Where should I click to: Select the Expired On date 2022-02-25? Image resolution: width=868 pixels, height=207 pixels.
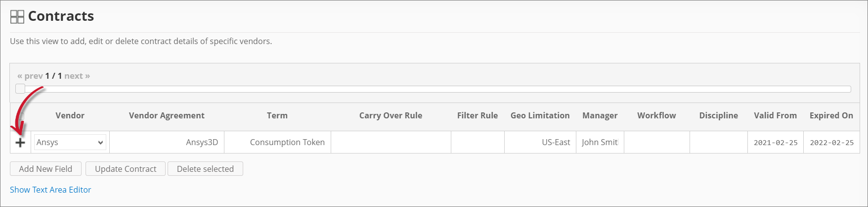coord(831,143)
